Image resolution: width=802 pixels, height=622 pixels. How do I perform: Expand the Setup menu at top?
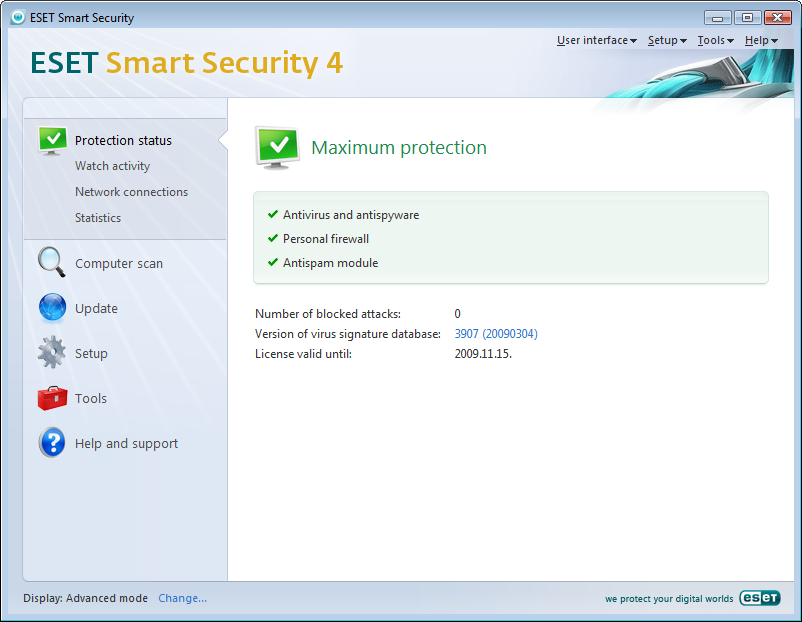667,40
